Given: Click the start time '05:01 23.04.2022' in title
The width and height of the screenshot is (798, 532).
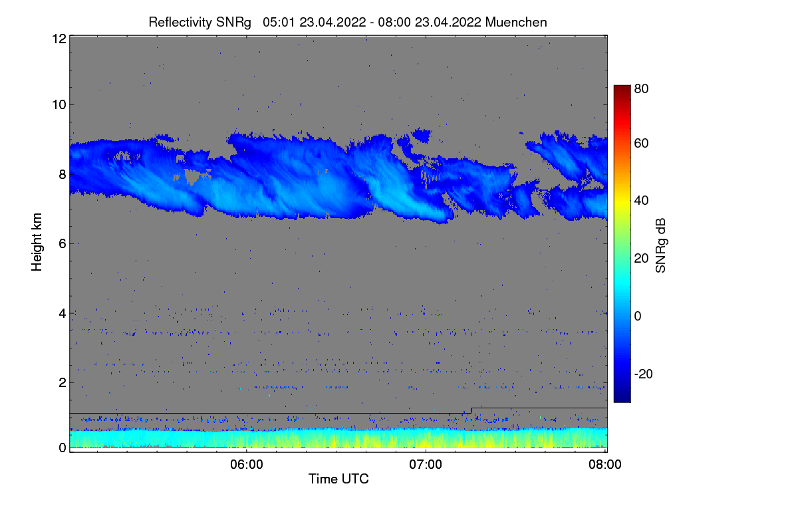Looking at the screenshot, I should 314,22.
